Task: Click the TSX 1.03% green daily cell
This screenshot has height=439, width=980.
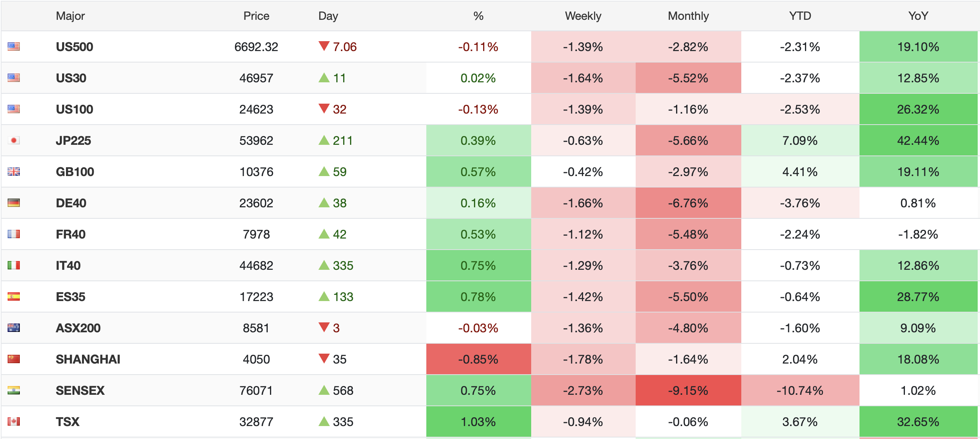Action: (x=478, y=422)
